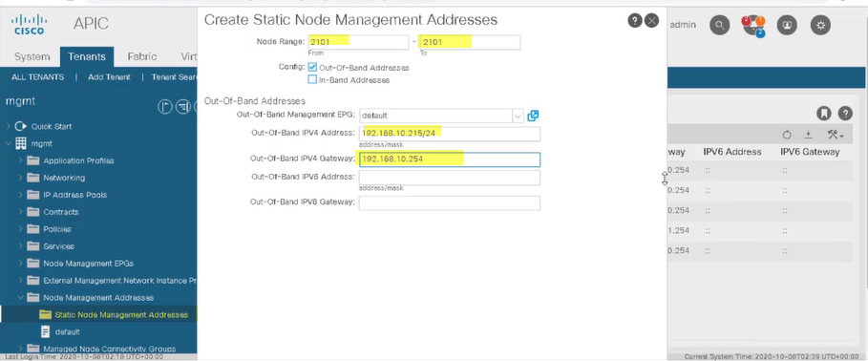The height and width of the screenshot is (361, 868).
Task: Expand the Managed Node Connectivity Groups node
Action: [20, 349]
